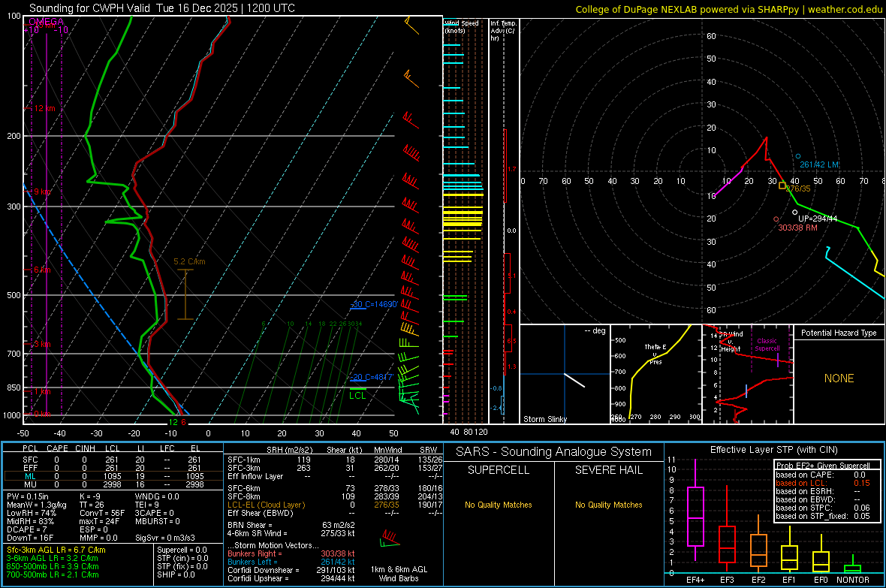
Task: Click the MBURST = 0 value
Action: click(157, 521)
